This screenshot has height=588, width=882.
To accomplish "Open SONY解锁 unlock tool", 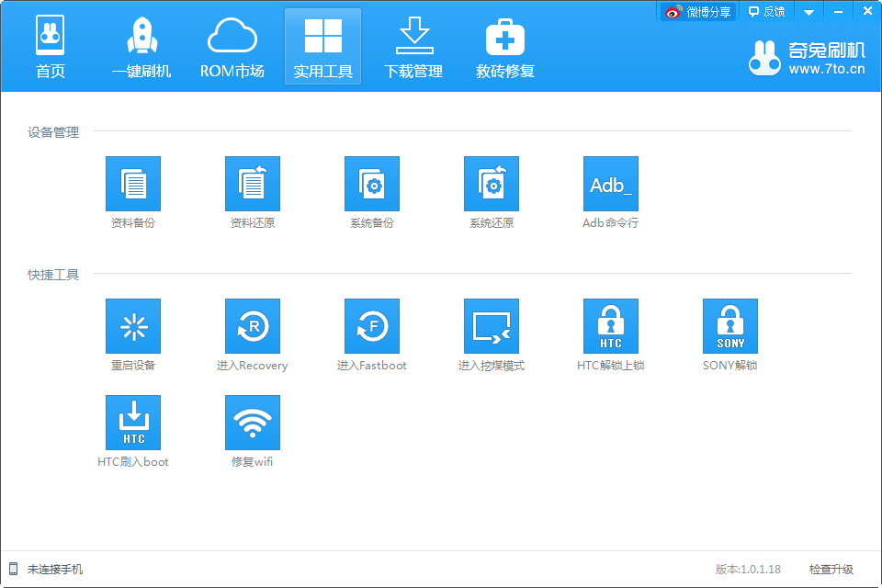I will click(730, 326).
